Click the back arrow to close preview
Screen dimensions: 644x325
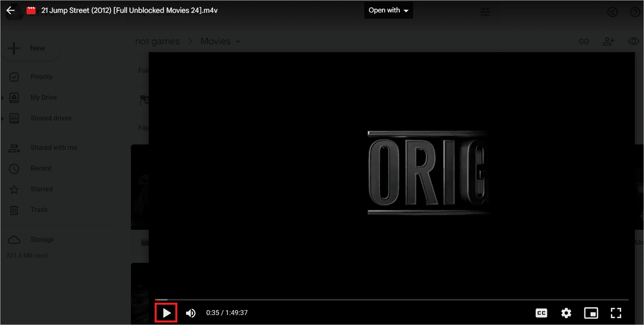click(x=10, y=10)
